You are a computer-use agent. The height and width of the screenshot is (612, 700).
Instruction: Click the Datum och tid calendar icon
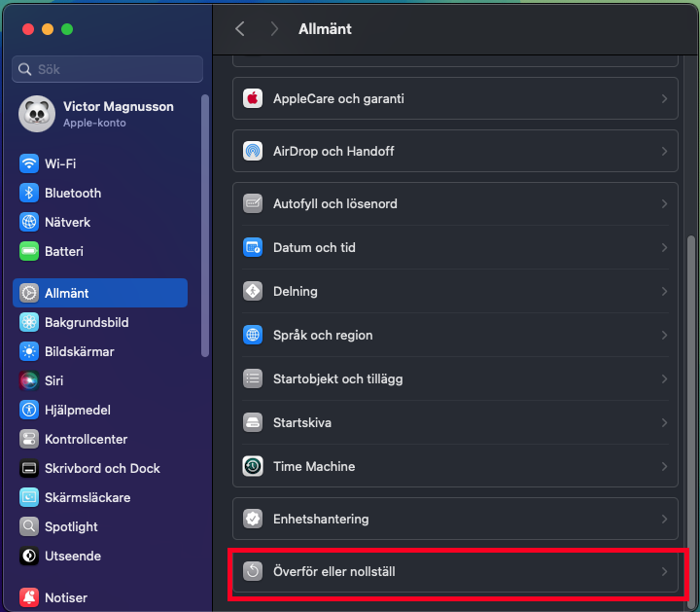pyautogui.click(x=253, y=247)
